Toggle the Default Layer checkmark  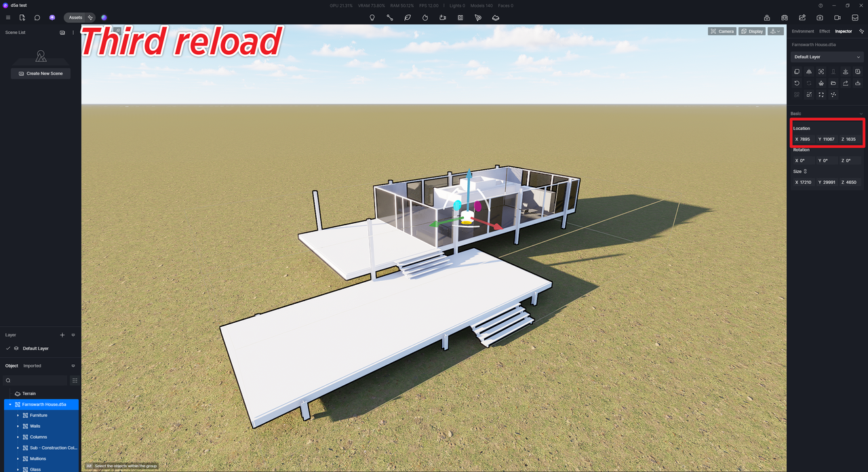8,349
